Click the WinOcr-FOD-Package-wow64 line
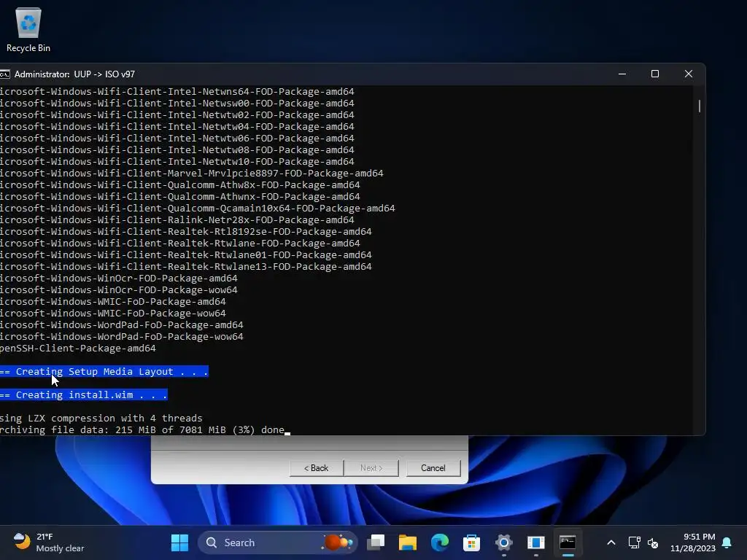 [119, 290]
